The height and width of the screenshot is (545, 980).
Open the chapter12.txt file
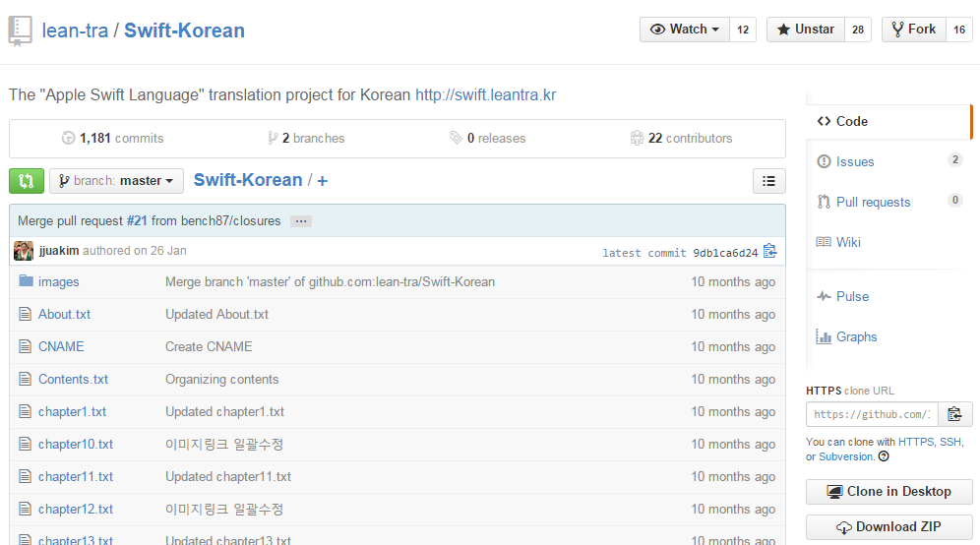click(x=76, y=510)
